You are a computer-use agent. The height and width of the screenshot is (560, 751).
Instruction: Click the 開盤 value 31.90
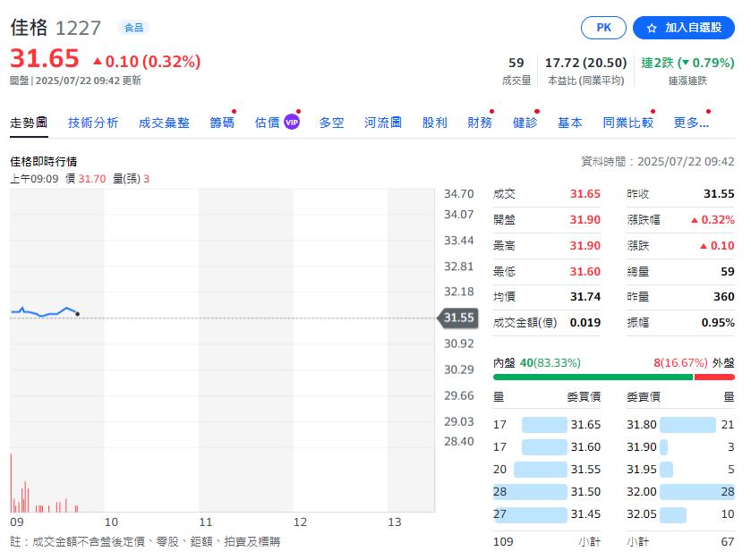click(x=585, y=220)
